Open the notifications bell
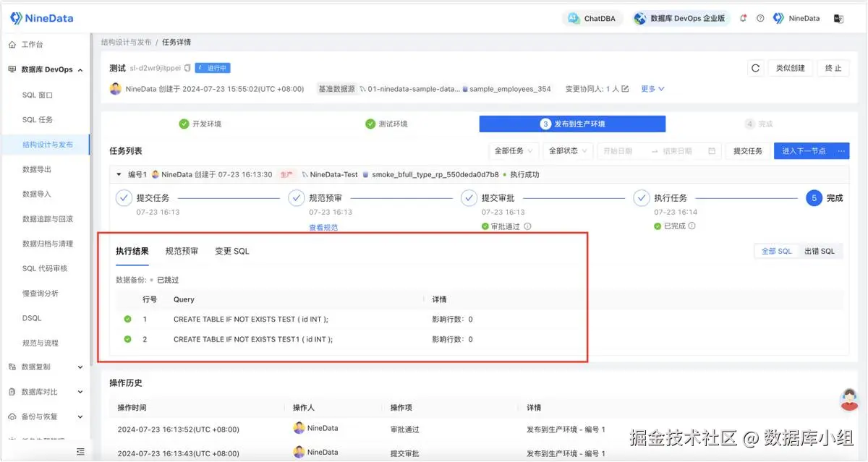 coord(743,18)
